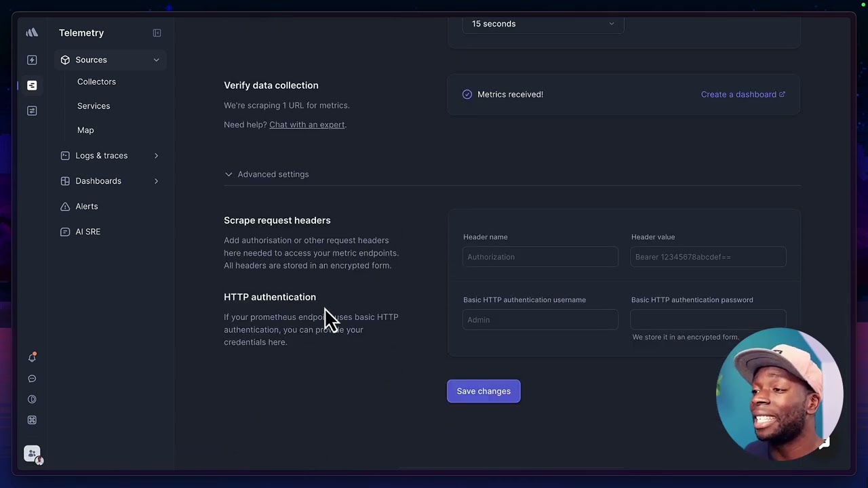Collapse the Advanced settings section
Viewport: 868px width, 488px height.
(x=229, y=174)
